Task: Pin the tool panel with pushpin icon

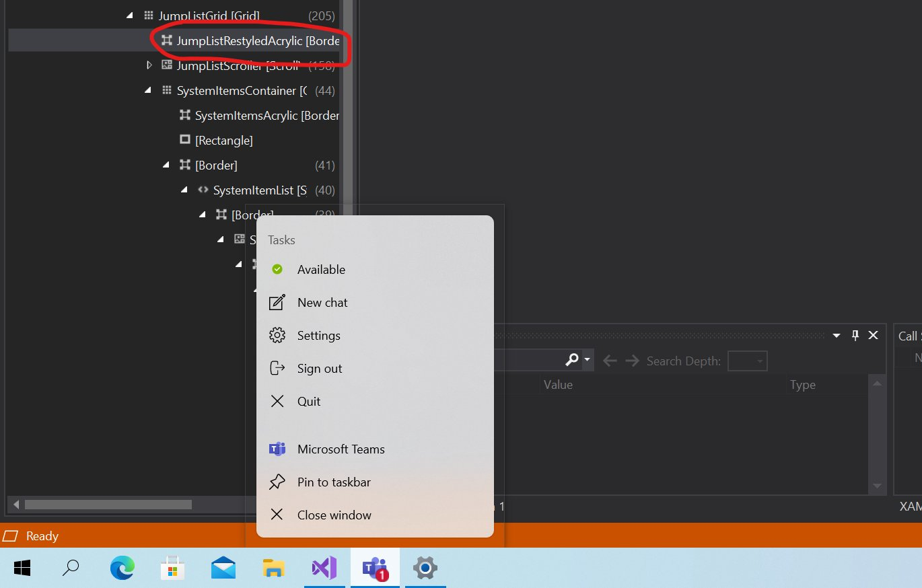Action: [x=855, y=335]
